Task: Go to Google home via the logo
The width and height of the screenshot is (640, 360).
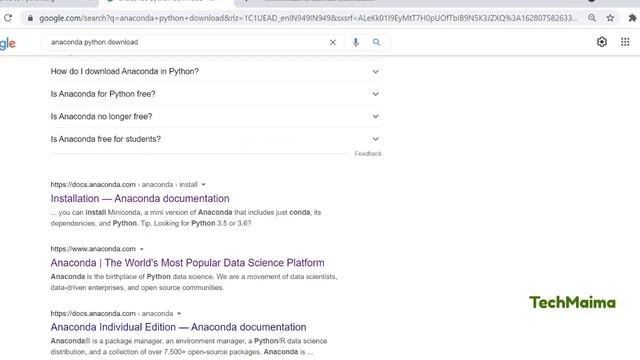Action: point(7,43)
